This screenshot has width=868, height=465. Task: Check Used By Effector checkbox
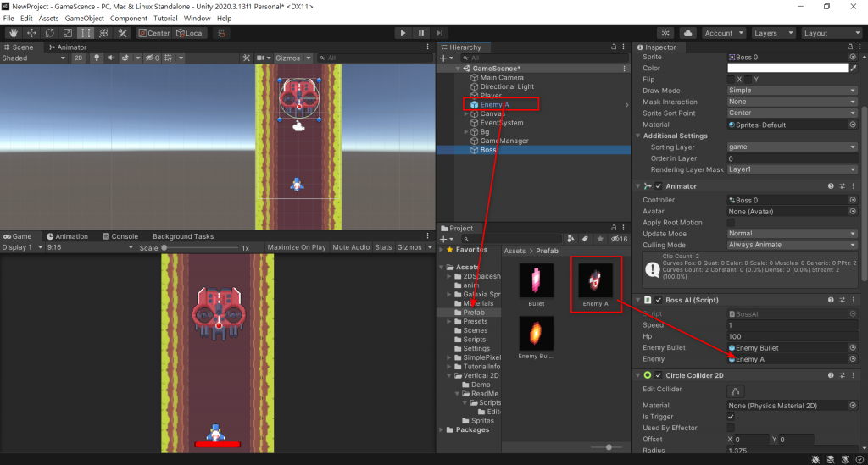[731, 428]
